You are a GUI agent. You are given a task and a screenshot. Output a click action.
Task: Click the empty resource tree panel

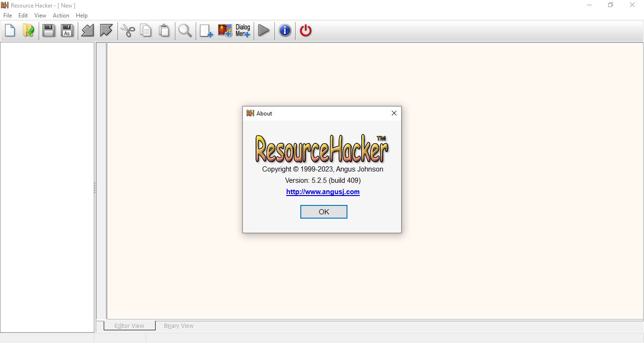tap(47, 187)
